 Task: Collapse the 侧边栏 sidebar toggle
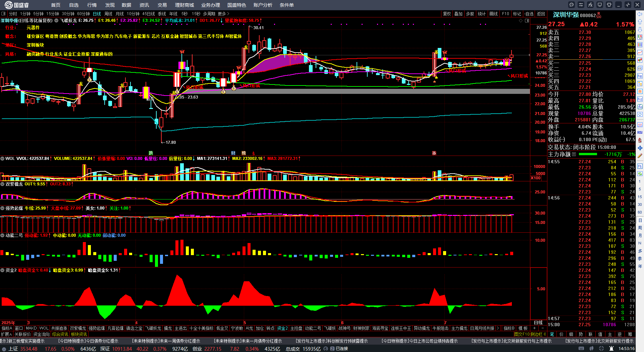538,334
